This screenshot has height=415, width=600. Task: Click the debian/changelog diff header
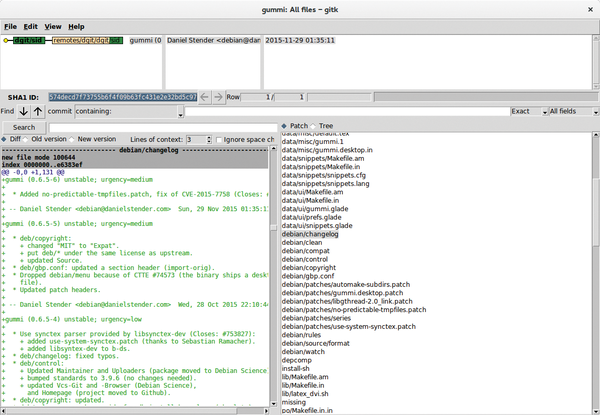[x=135, y=150]
